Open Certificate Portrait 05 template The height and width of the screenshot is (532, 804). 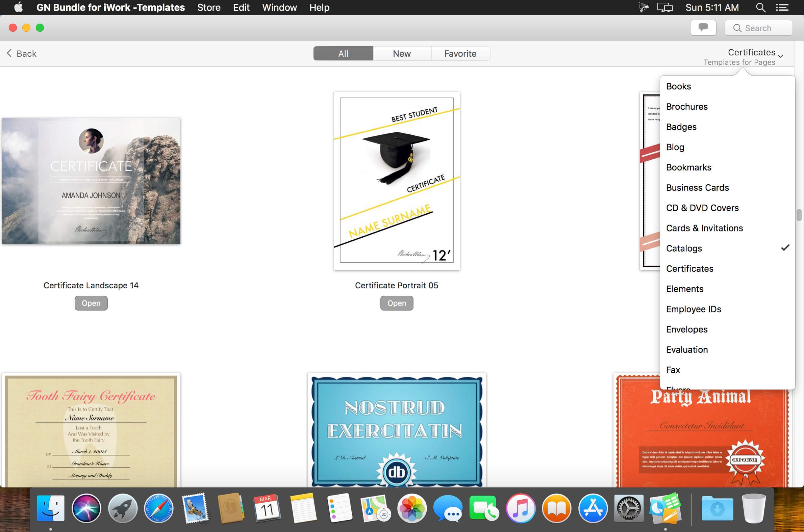point(397,303)
